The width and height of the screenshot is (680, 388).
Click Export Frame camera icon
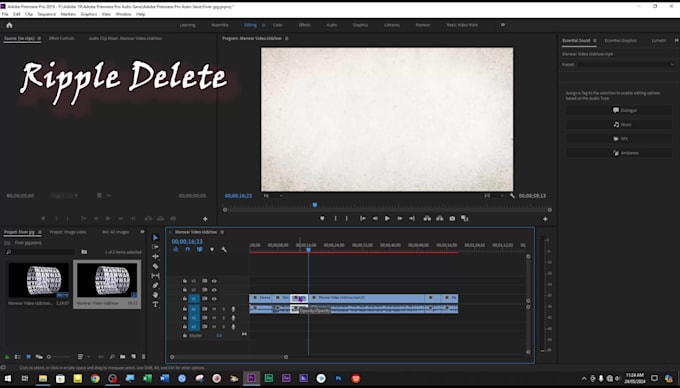(452, 218)
